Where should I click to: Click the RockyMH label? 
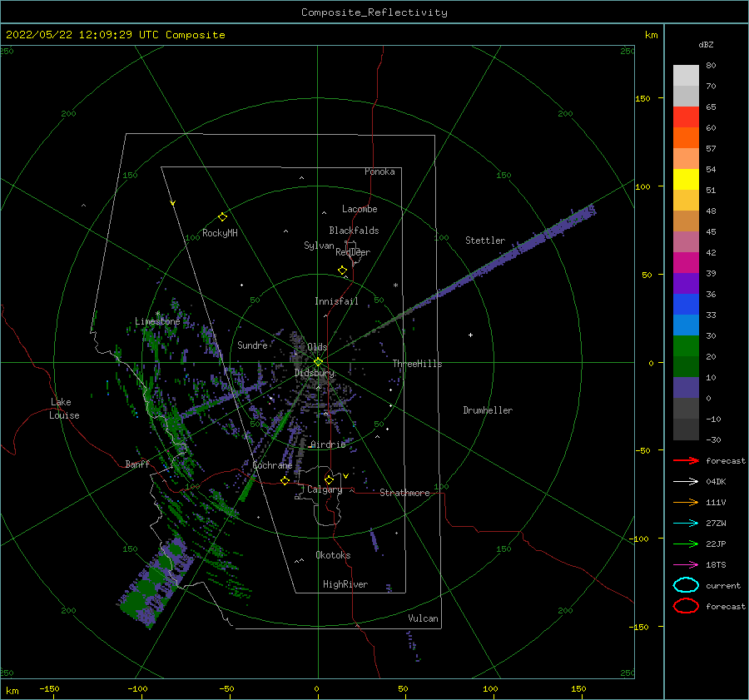point(220,233)
